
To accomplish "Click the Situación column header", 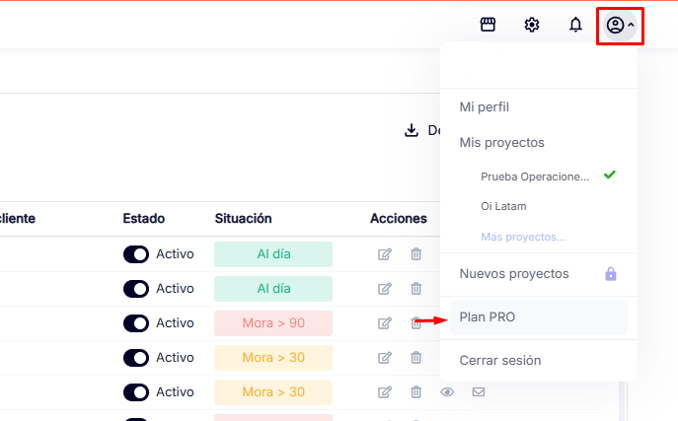I will click(x=243, y=218).
